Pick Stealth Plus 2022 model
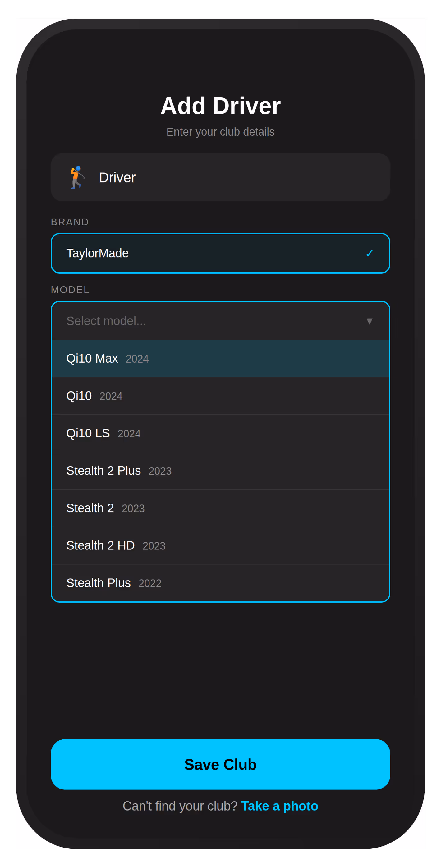441x868 pixels. click(x=220, y=583)
